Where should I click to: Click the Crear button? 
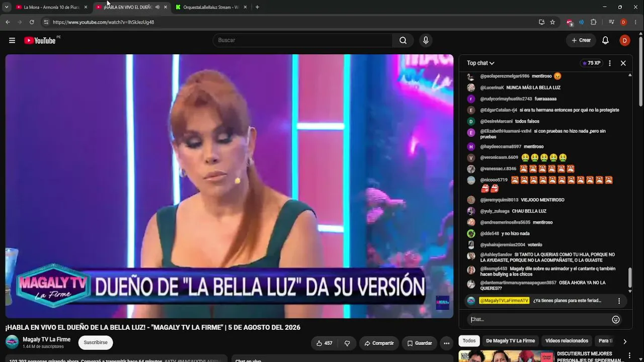pyautogui.click(x=581, y=40)
